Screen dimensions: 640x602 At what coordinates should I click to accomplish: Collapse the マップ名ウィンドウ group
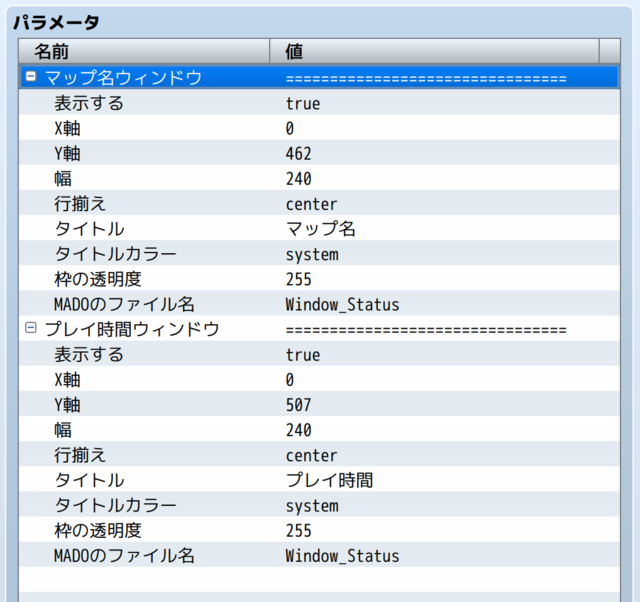pos(31,76)
